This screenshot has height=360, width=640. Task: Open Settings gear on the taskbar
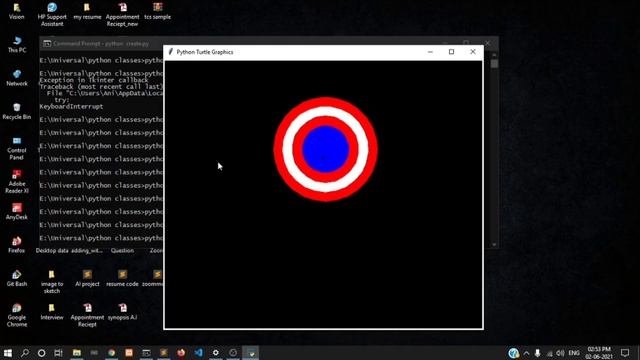pos(216,353)
